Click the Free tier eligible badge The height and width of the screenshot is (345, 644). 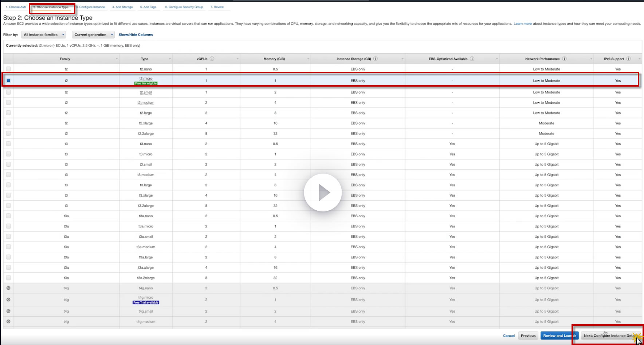click(146, 83)
